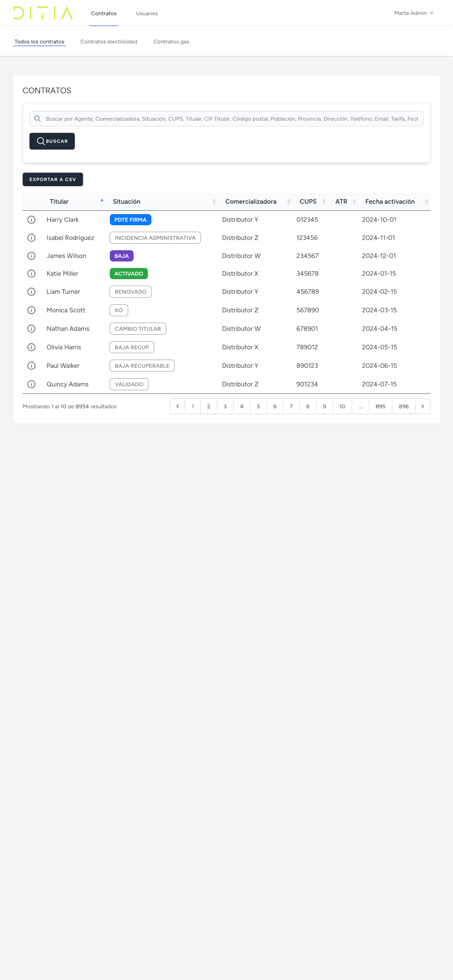
Task: Switch to Contratos electricidad tab
Action: tap(109, 41)
